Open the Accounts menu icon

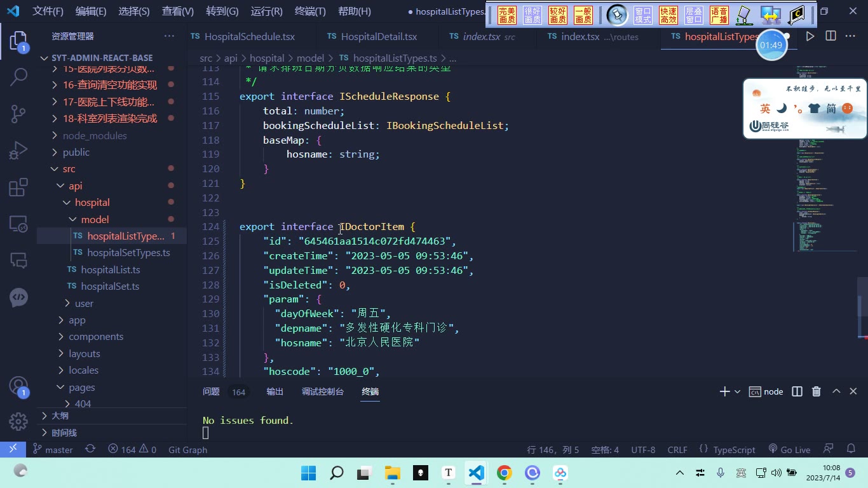[x=18, y=386]
